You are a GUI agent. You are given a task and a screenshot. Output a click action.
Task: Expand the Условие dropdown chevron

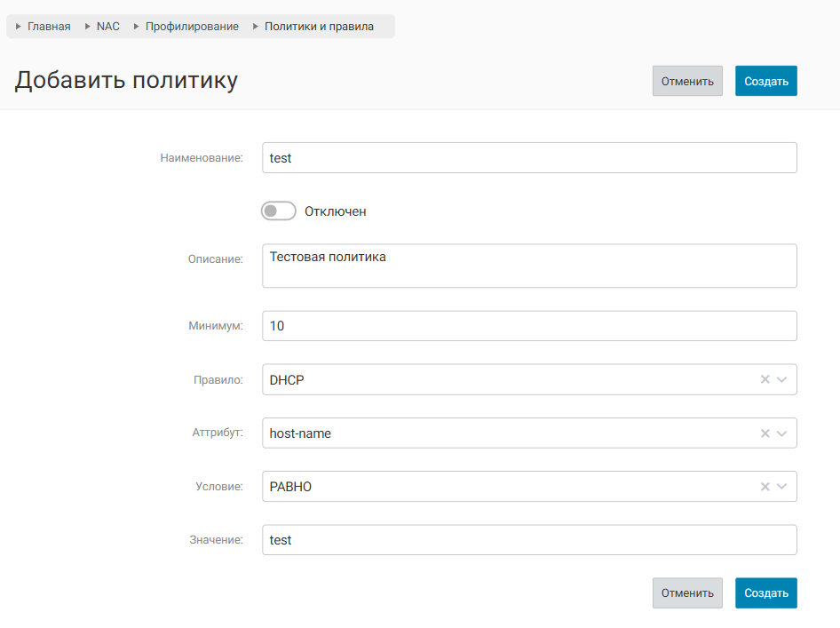point(782,487)
